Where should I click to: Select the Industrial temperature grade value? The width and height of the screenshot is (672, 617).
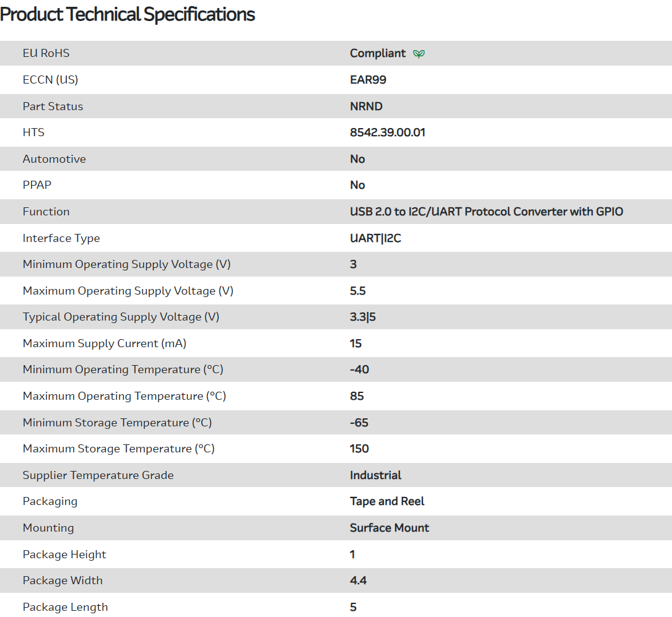375,475
